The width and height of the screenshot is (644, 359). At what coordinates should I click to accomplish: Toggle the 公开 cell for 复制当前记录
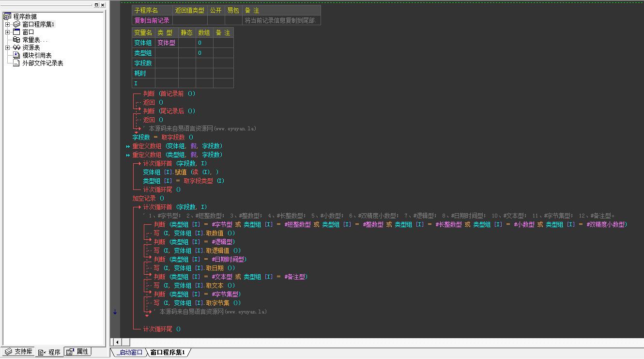pos(216,20)
